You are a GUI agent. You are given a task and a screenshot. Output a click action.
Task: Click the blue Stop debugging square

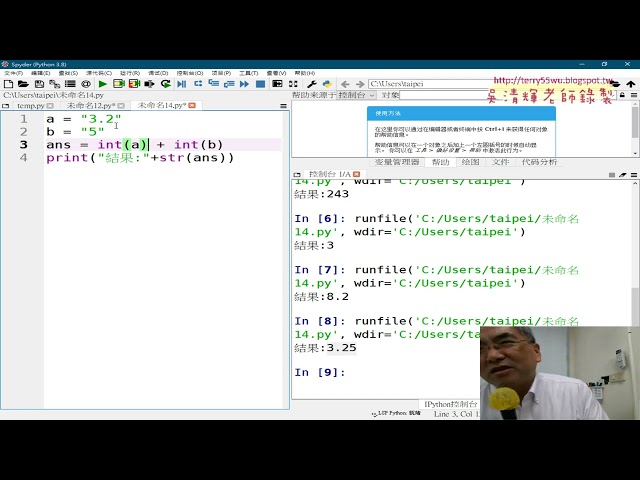click(x=260, y=84)
